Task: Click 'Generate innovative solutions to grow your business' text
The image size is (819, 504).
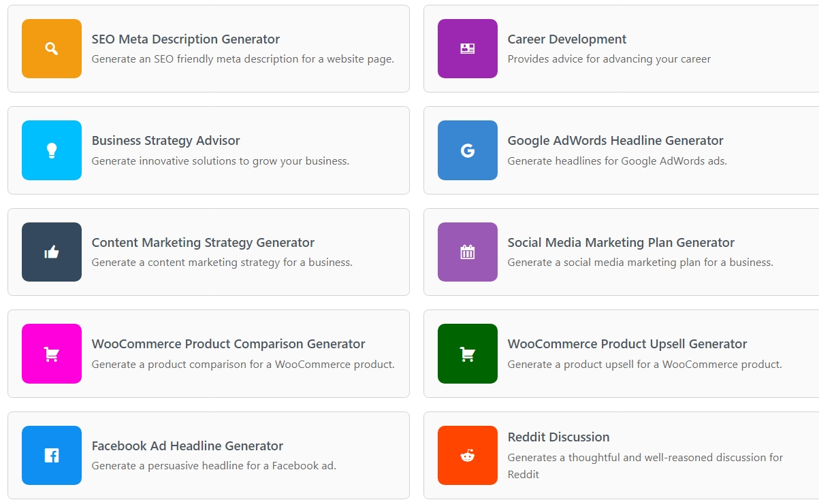Action: [x=221, y=161]
